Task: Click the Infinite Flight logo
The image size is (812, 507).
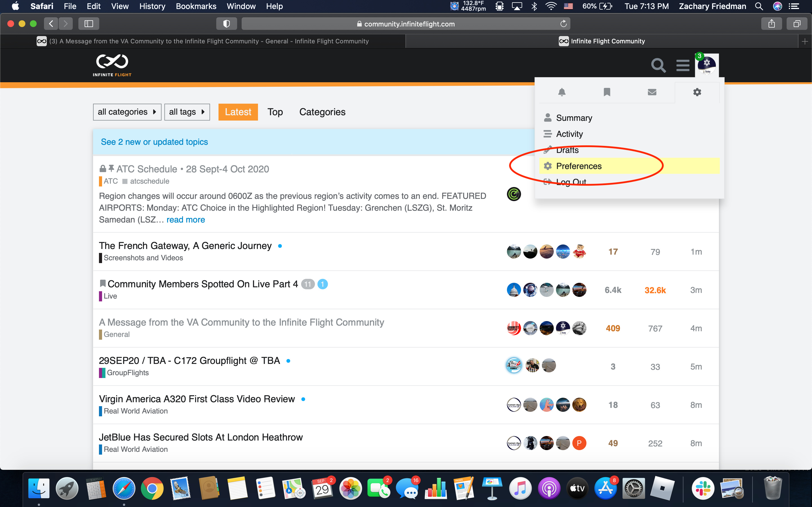Action: [112, 65]
